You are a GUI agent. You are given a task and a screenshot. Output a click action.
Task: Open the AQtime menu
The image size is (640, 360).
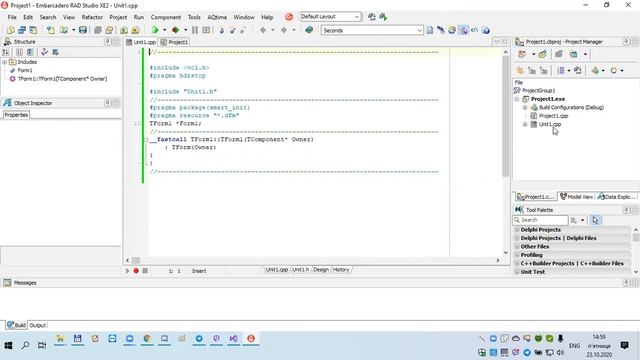[x=217, y=17]
